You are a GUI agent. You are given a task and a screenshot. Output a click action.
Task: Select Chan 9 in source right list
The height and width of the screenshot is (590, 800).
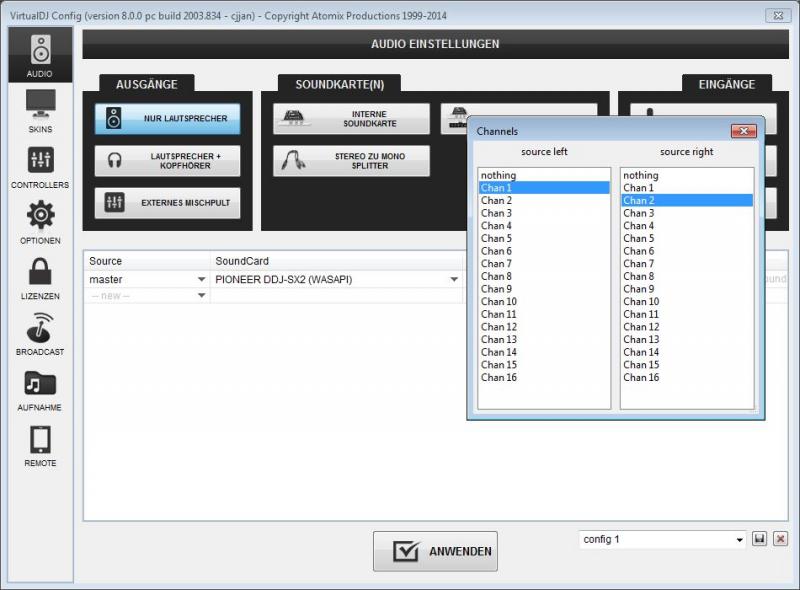coord(687,289)
